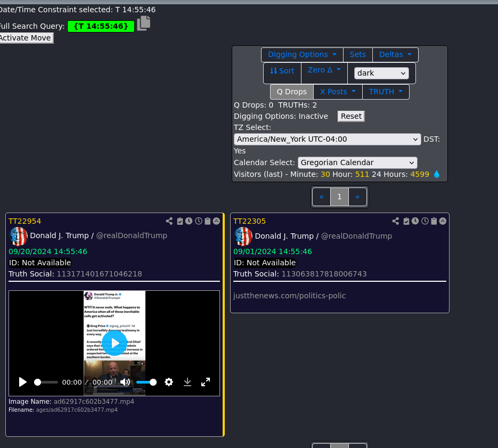
Task: Click the post ID TT22305
Action: click(250, 221)
